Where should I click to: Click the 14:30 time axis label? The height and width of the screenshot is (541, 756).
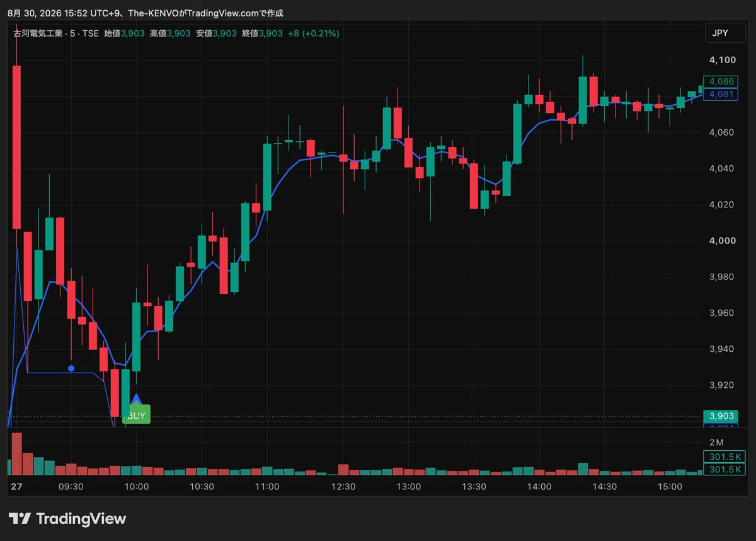coord(605,487)
